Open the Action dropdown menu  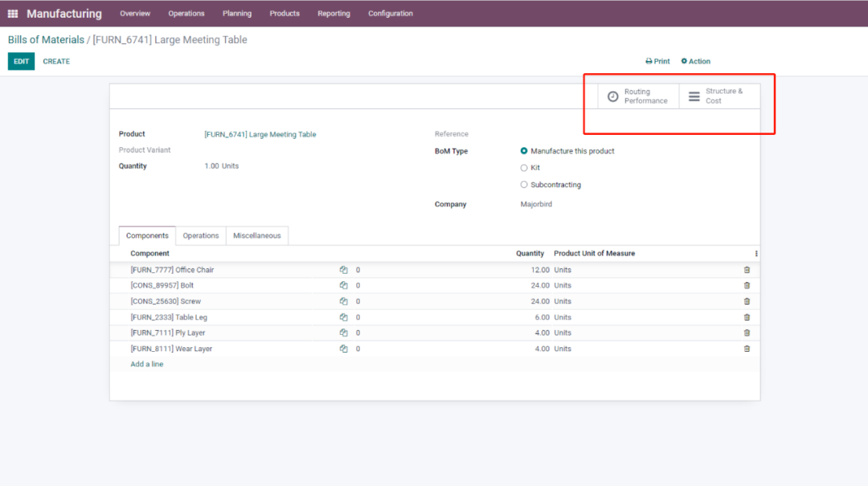[696, 61]
